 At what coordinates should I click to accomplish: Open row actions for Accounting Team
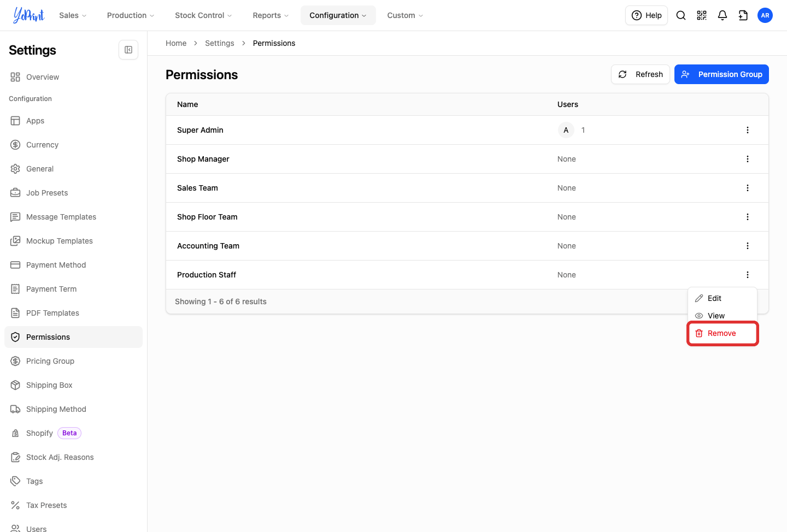(x=748, y=246)
